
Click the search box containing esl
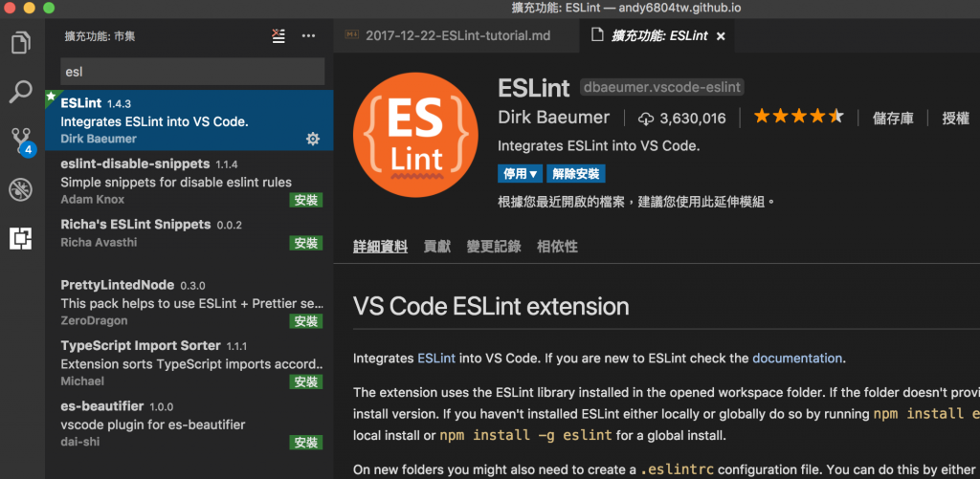coord(192,72)
